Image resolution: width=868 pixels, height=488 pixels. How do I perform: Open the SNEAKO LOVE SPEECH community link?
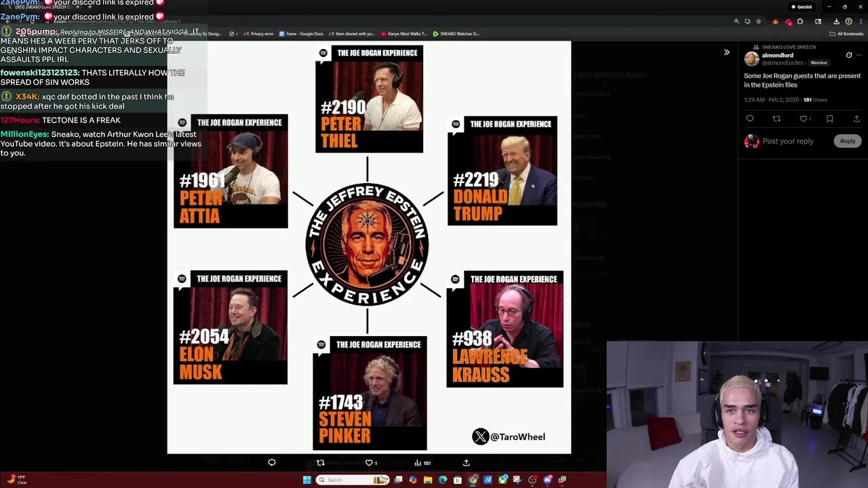[x=789, y=47]
